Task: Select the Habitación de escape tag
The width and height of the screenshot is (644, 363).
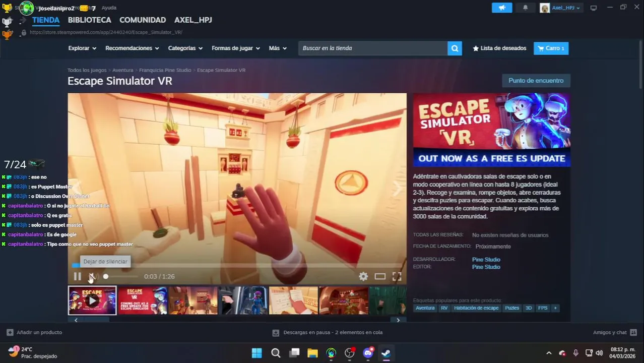Action: [x=476, y=308]
